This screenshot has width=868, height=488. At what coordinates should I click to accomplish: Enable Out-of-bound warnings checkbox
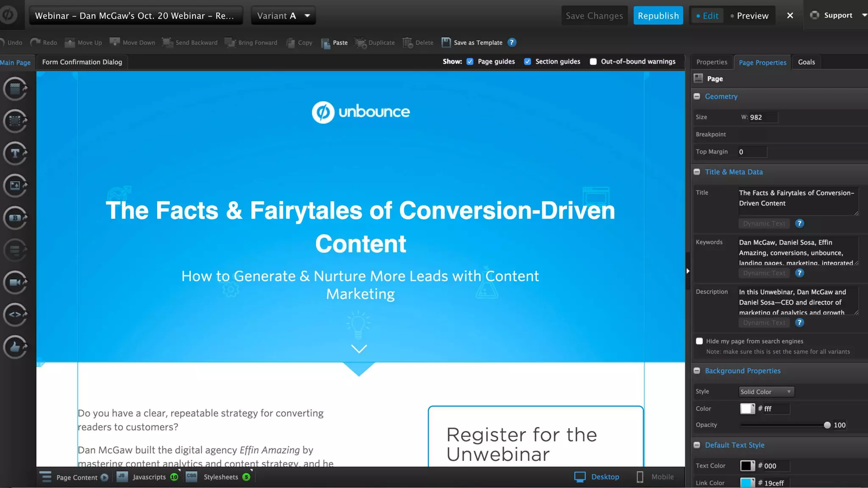(593, 61)
